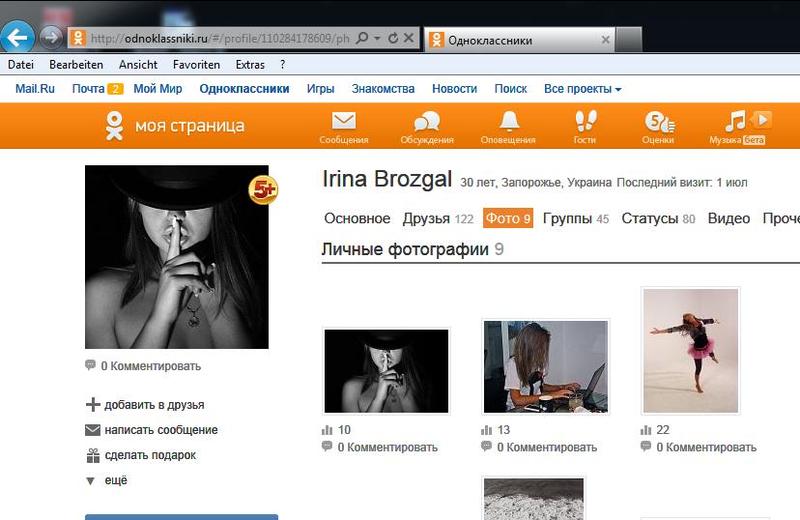Expand the ещё options arrow

[90, 481]
